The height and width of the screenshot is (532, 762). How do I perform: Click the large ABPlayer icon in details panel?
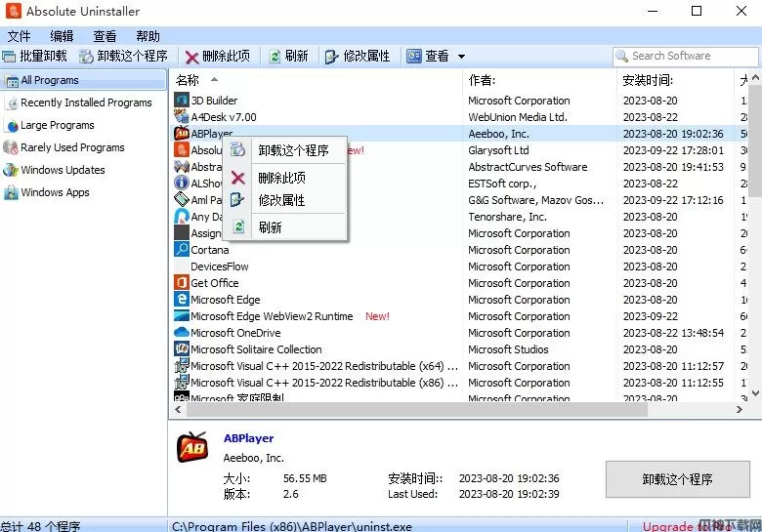click(191, 447)
